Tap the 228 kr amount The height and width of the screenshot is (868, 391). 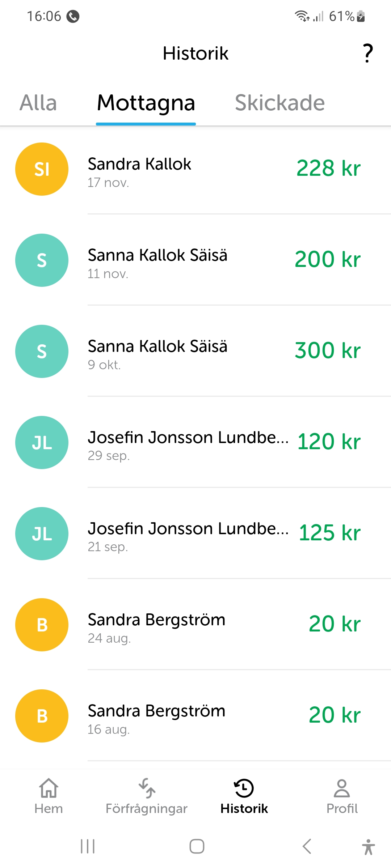[x=328, y=169]
